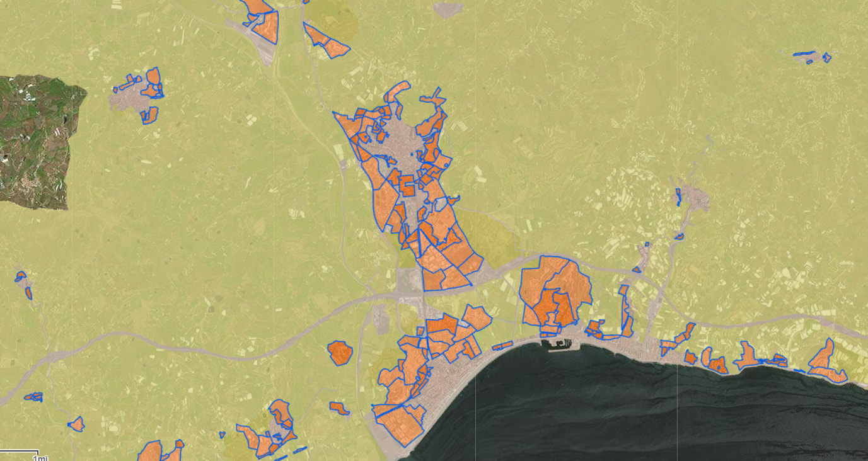Image resolution: width=868 pixels, height=461 pixels.
Task: Click the small elongated polygon west of the harbor
Action: (x=502, y=345)
